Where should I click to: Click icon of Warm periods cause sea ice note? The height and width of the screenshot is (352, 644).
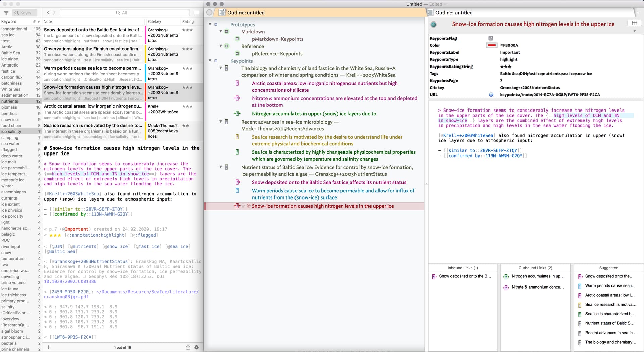tap(237, 190)
